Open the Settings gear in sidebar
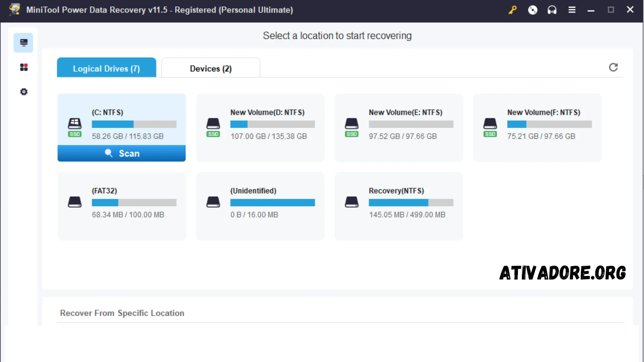Viewport: 644px width, 362px height. pyautogui.click(x=24, y=92)
